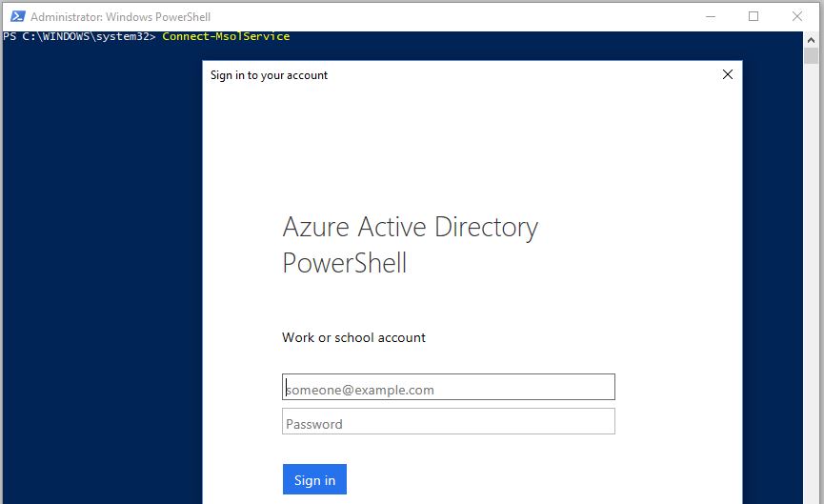The image size is (824, 504).
Task: Close the sign-in dialog with the X
Action: click(728, 74)
